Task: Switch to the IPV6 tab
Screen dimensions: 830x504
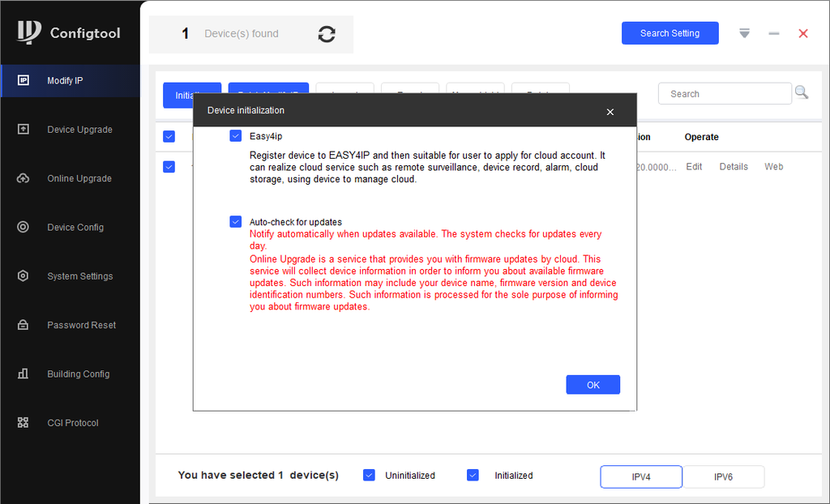Action: tap(723, 476)
